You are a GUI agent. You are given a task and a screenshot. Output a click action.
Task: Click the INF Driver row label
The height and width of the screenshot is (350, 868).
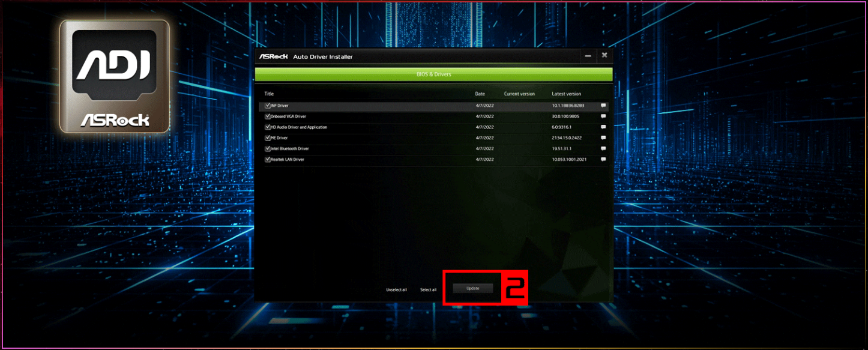pos(280,106)
